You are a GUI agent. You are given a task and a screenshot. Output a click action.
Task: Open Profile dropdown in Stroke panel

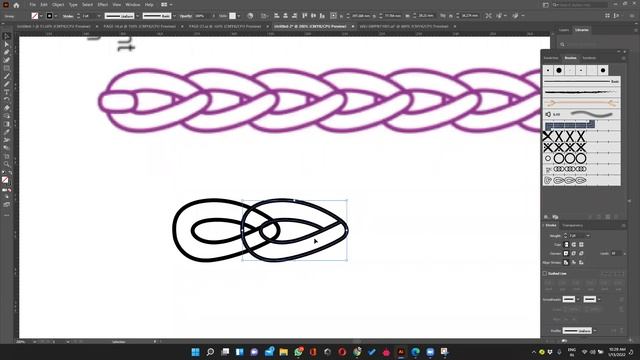pos(595,331)
